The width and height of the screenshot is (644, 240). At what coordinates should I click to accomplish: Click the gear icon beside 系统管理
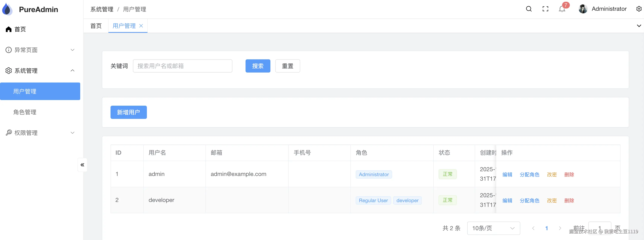click(8, 70)
